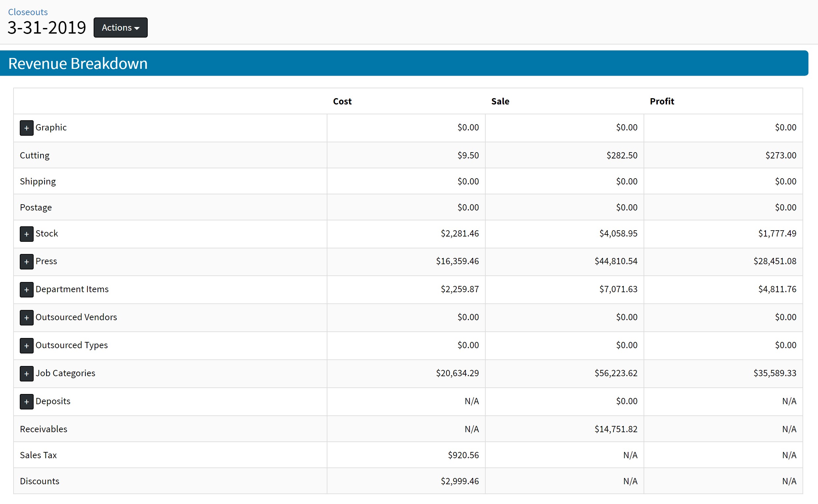818x504 pixels.
Task: Click the Sales Tax cost $920.56
Action: 463,455
